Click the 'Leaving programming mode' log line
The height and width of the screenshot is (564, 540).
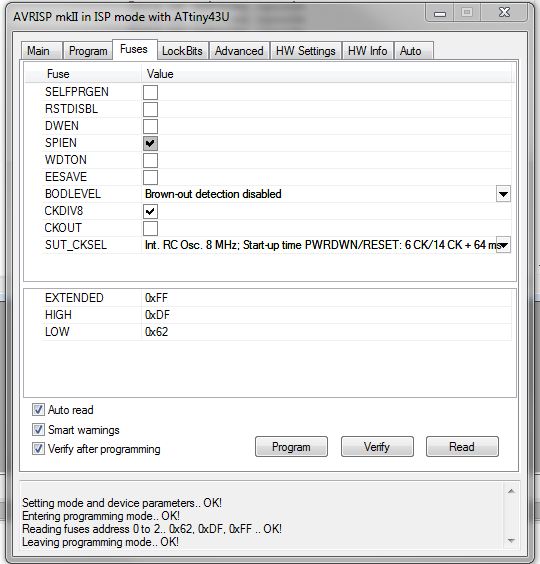click(x=100, y=542)
